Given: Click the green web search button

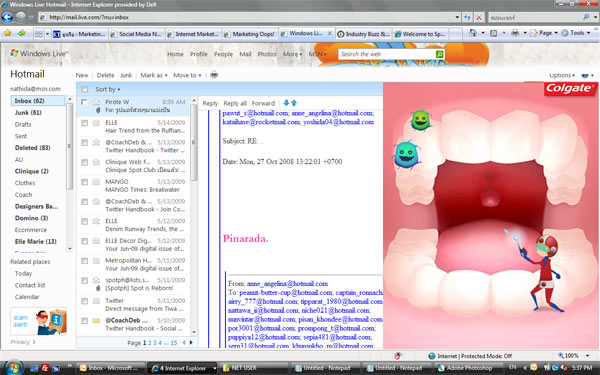Looking at the screenshot, I should click(440, 54).
